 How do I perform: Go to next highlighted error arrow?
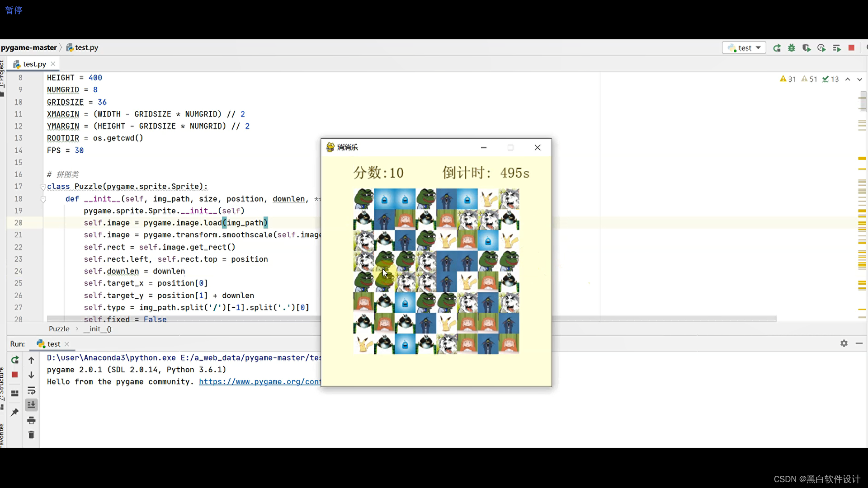tap(859, 79)
